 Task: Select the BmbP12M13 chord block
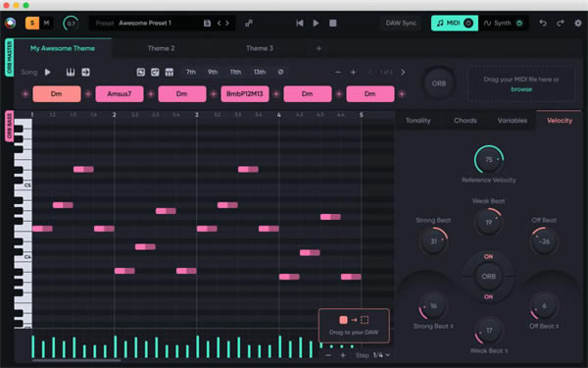click(x=244, y=94)
